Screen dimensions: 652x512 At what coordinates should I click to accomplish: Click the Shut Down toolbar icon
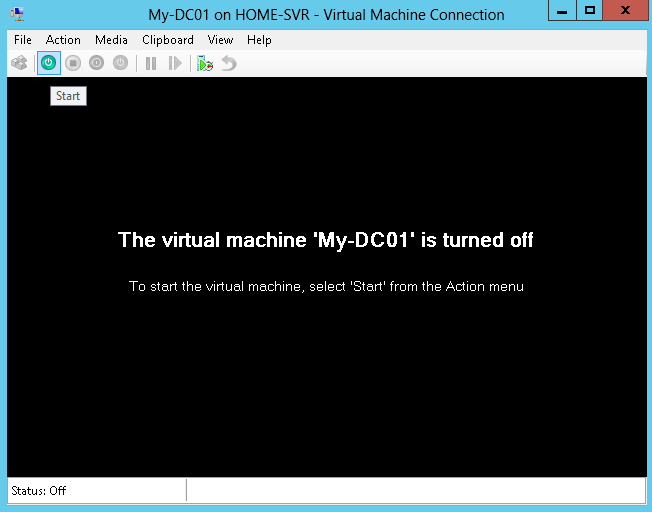point(96,63)
